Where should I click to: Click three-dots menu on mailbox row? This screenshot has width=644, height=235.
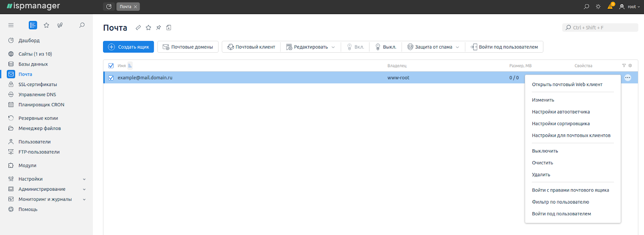(628, 78)
